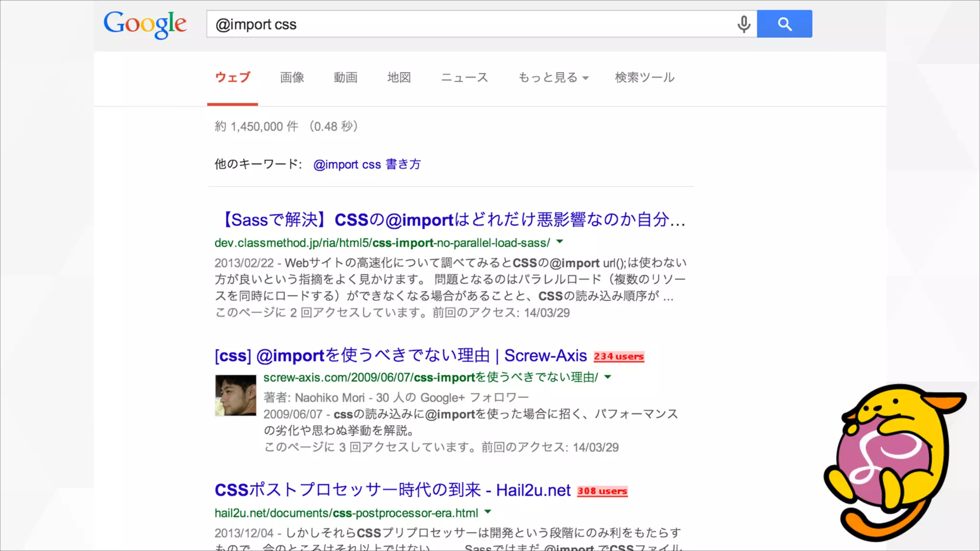Open the 検索ツール search tools

[645, 77]
